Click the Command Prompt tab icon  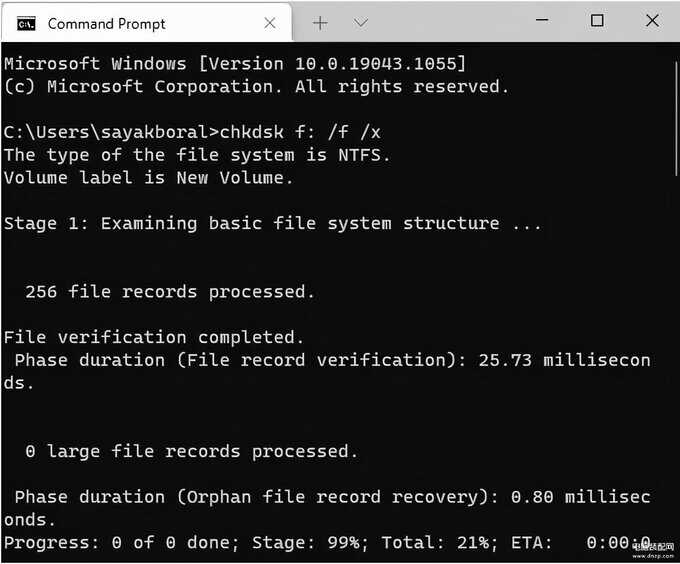(26, 24)
